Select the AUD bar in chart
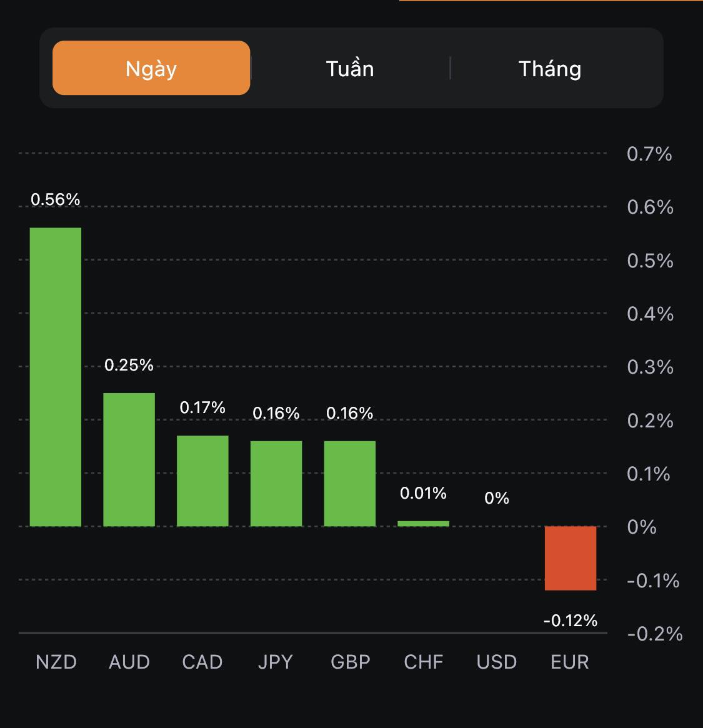 coord(129,459)
